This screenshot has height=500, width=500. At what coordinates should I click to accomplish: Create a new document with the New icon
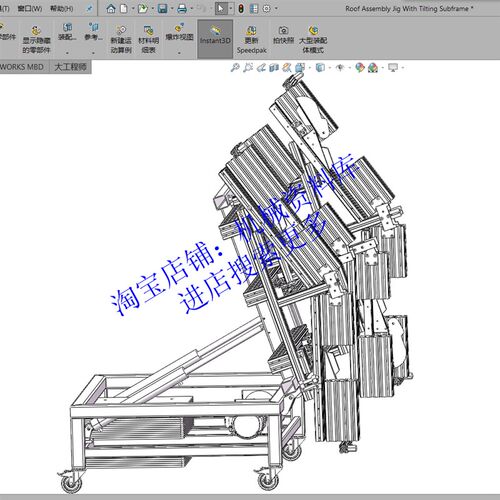(x=124, y=8)
